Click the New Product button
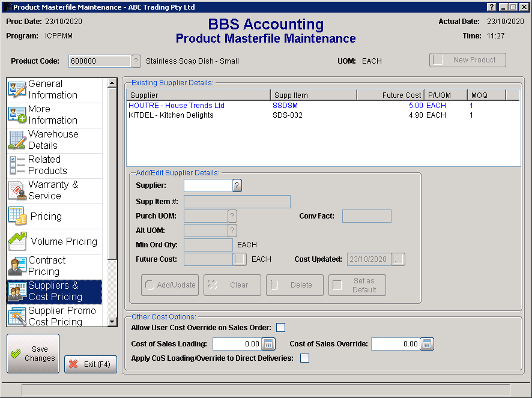The height and width of the screenshot is (398, 532). tap(467, 60)
